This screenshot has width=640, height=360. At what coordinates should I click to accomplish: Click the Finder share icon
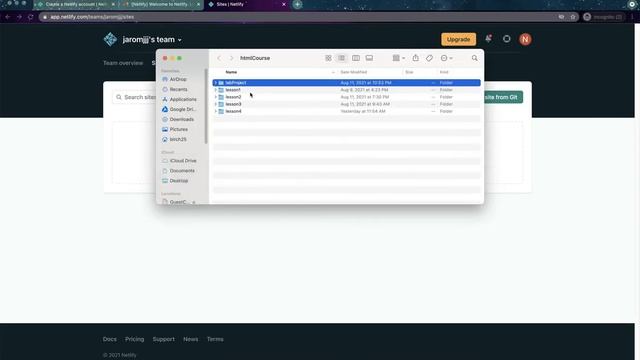tap(416, 58)
